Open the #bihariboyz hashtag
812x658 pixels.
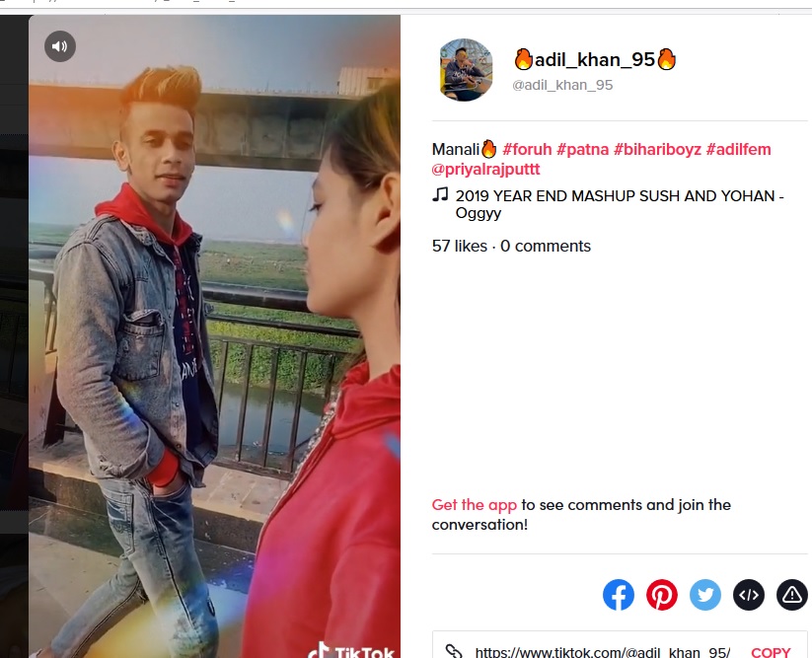(657, 150)
